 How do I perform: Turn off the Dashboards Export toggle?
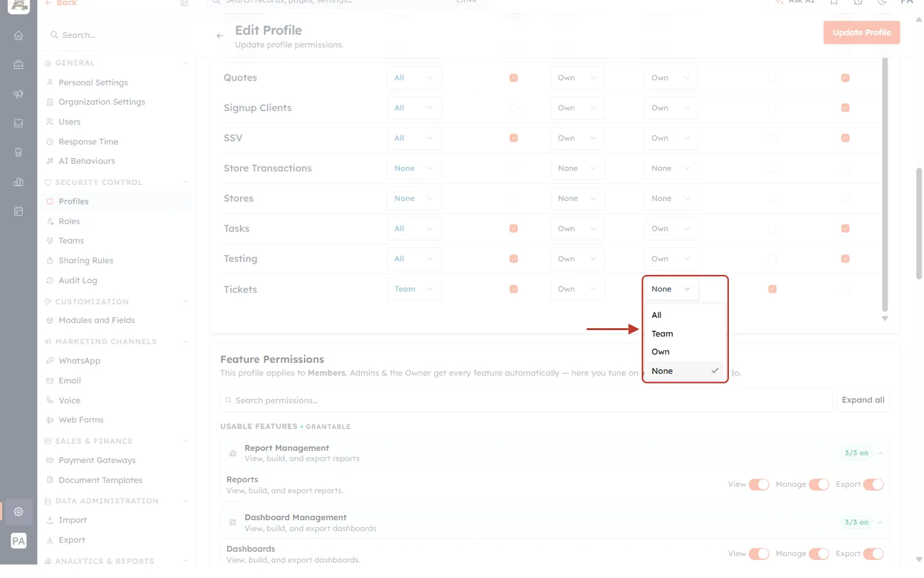tap(873, 554)
